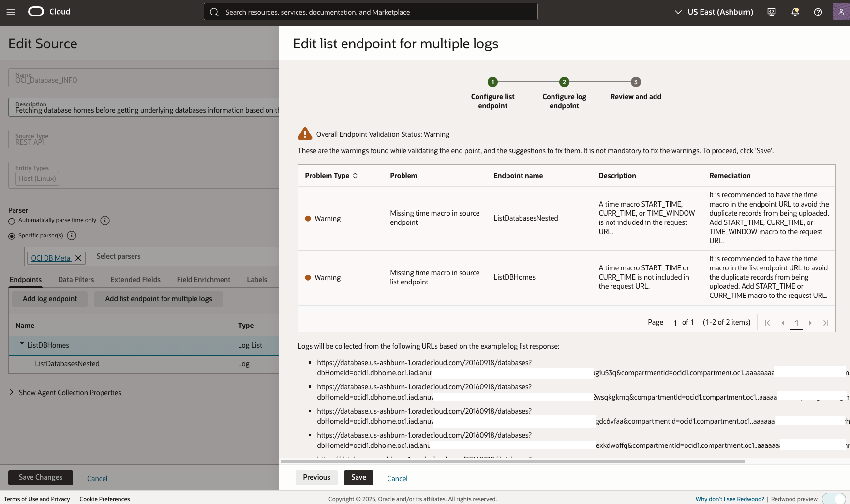
Task: Open the Help menu
Action: [818, 12]
